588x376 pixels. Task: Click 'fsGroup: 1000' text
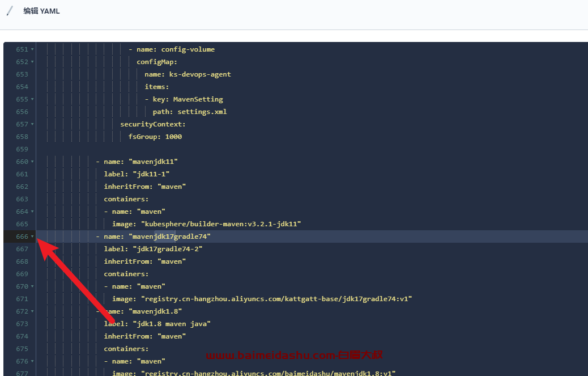click(x=155, y=137)
